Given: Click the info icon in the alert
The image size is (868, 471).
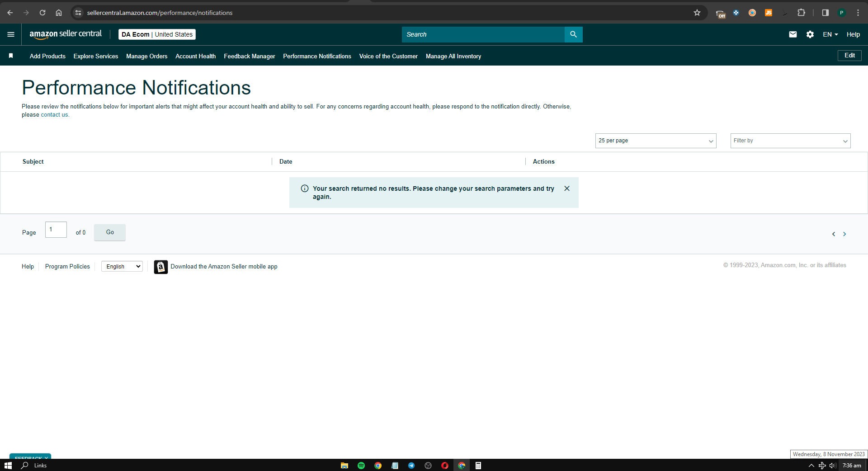Looking at the screenshot, I should [305, 188].
